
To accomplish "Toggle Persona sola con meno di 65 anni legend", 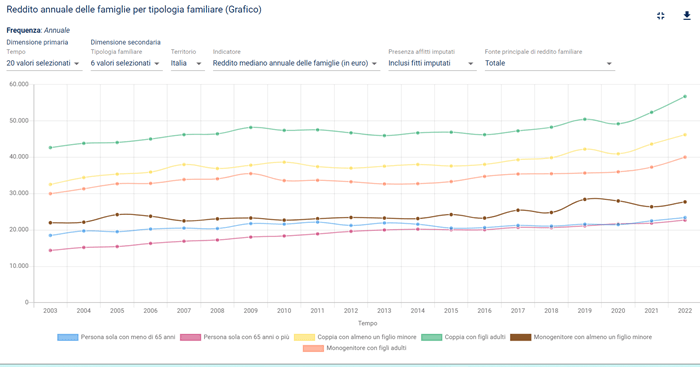I will click(x=117, y=337).
